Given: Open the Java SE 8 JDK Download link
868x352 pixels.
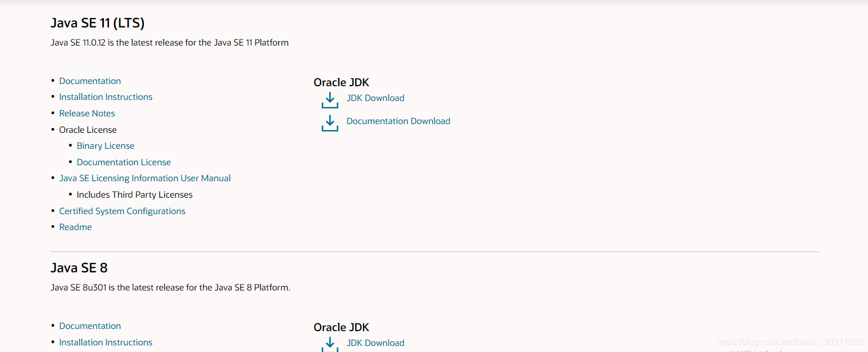Looking at the screenshot, I should tap(375, 343).
